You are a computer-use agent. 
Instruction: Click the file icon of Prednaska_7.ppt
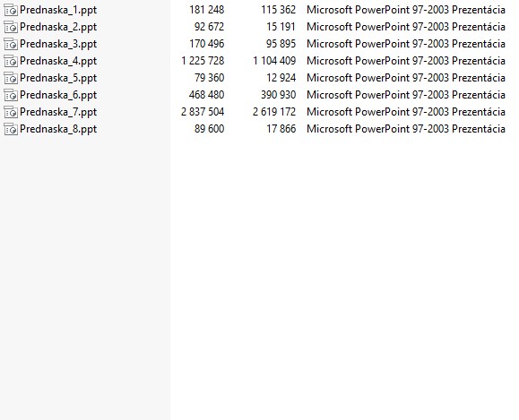(x=11, y=112)
